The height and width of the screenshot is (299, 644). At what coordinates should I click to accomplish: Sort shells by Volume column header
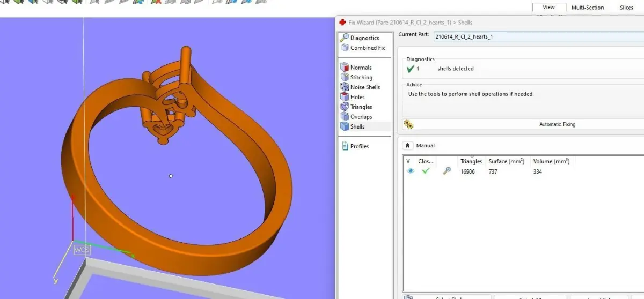click(551, 161)
